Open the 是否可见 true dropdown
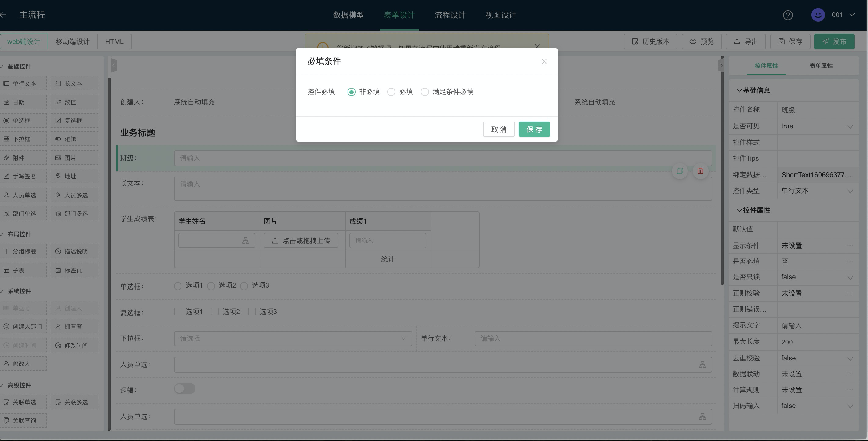Viewport: 868px width, 441px height. pos(818,126)
